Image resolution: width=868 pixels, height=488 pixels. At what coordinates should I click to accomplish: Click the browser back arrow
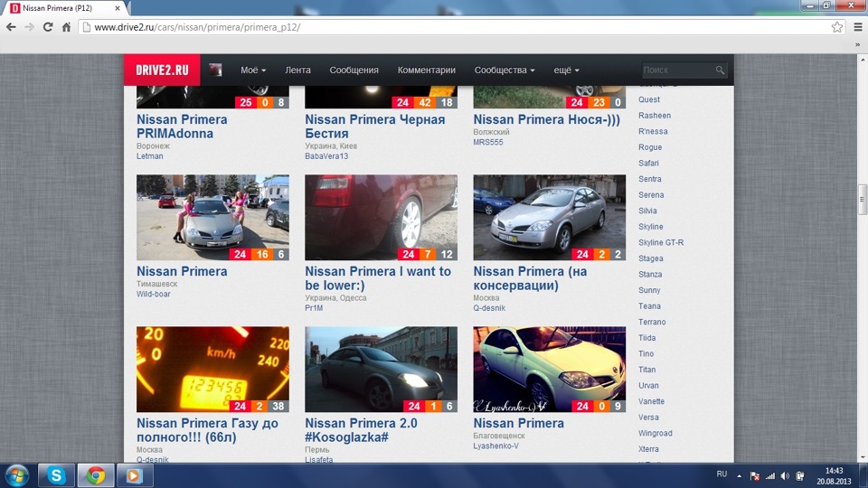point(11,27)
